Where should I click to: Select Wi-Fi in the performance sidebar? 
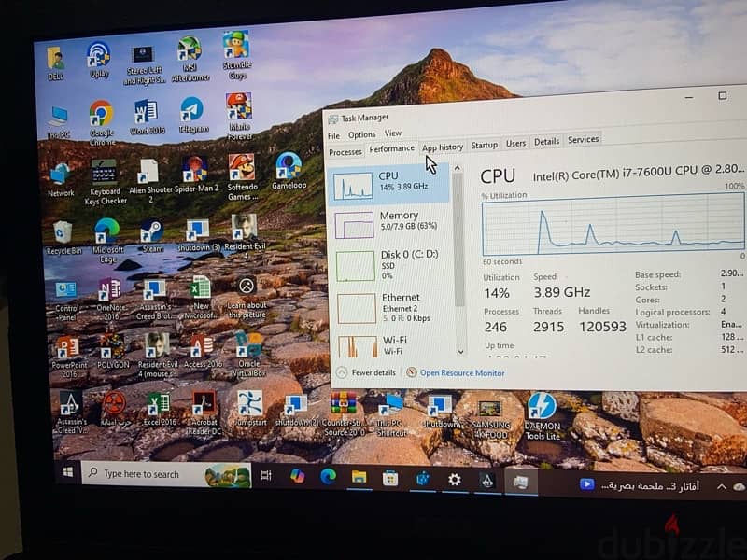coord(393,344)
